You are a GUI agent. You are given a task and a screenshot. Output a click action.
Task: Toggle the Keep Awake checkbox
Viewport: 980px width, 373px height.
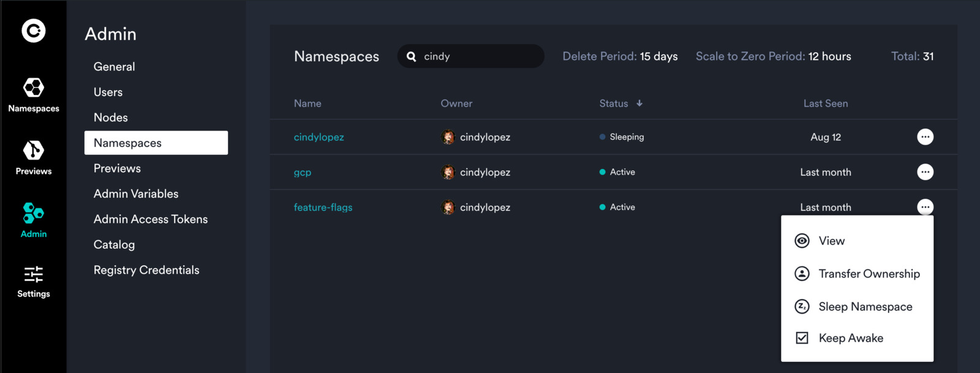[802, 338]
